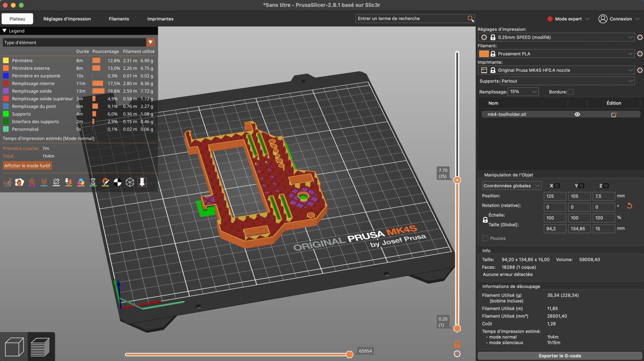Click the Édition column header
This screenshot has width=644, height=361.
pos(614,103)
